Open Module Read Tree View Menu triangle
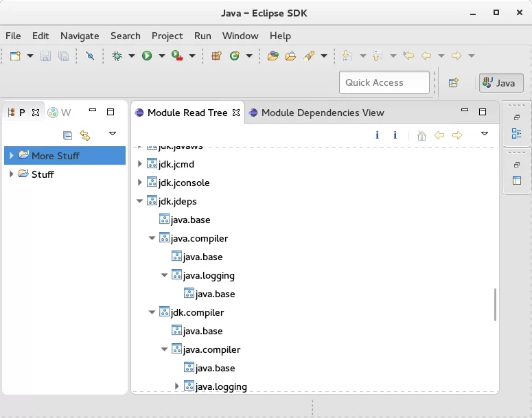532x418 pixels. (x=485, y=134)
